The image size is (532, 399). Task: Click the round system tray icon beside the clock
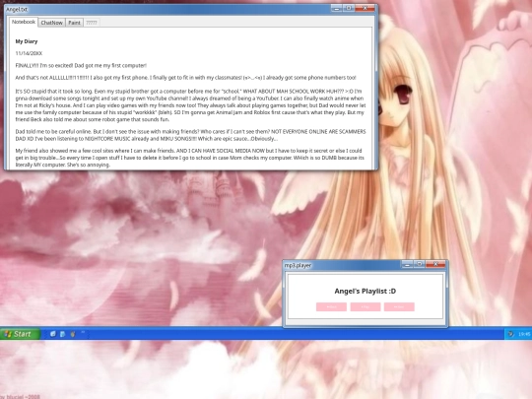[510, 334]
